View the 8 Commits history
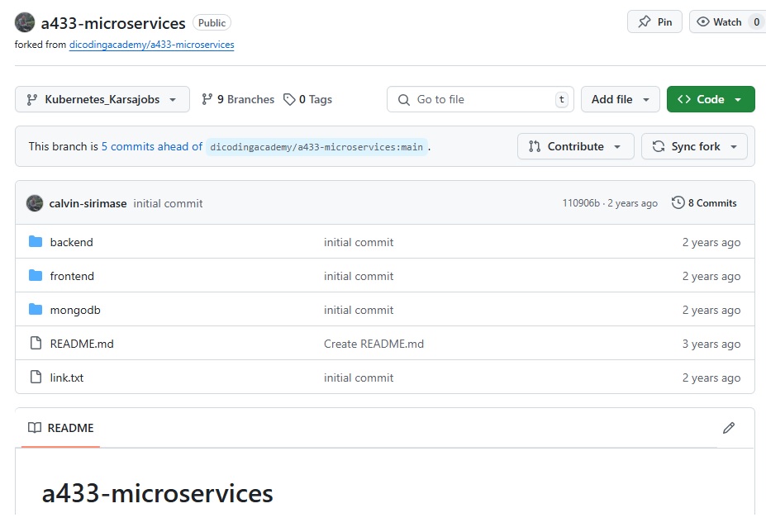766x532 pixels. tap(704, 203)
